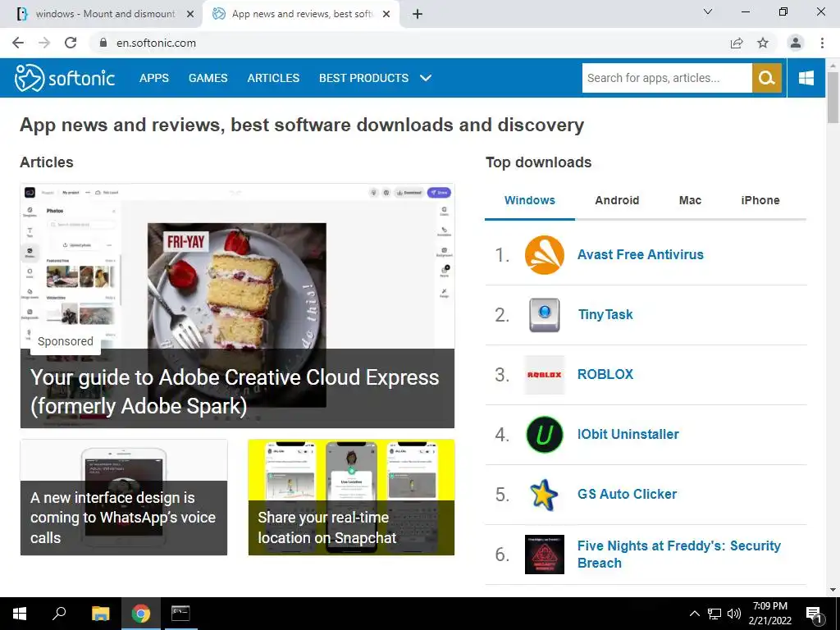This screenshot has width=840, height=630.
Task: Open the Windows platform selector icon
Action: (806, 78)
